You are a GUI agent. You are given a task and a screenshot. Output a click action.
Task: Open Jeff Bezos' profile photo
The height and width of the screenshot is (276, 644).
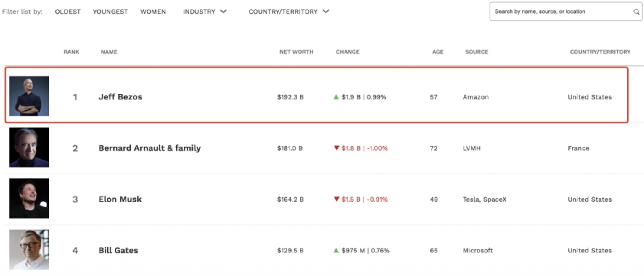tap(29, 96)
